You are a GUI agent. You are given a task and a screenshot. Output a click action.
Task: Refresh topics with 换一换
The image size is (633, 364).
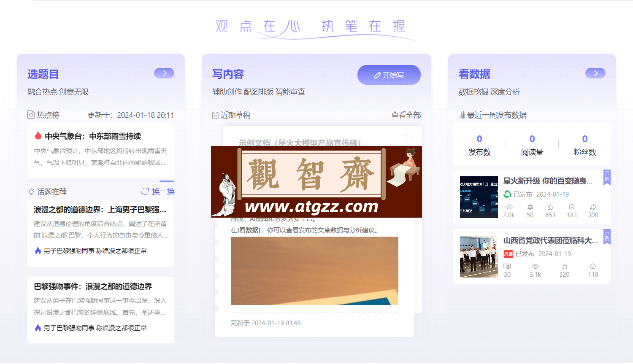[x=158, y=191]
